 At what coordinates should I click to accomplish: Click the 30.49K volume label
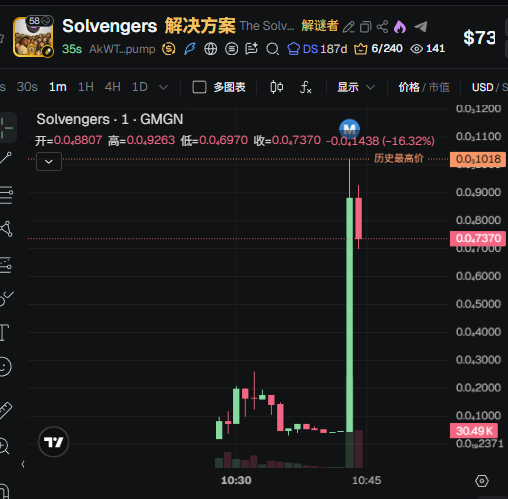tap(474, 431)
